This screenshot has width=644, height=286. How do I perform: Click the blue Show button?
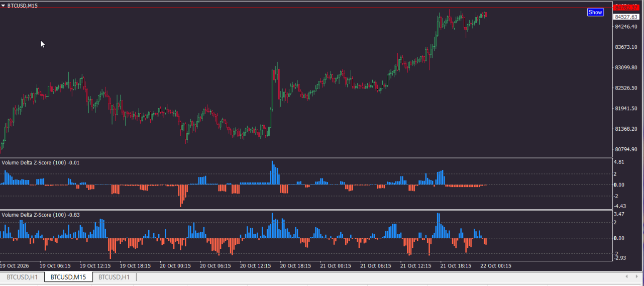coord(595,12)
